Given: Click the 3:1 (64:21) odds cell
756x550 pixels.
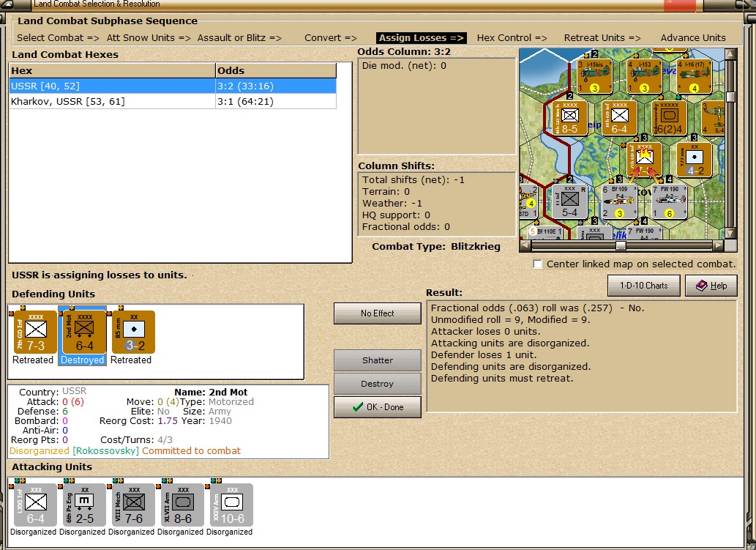Looking at the screenshot, I should click(276, 101).
